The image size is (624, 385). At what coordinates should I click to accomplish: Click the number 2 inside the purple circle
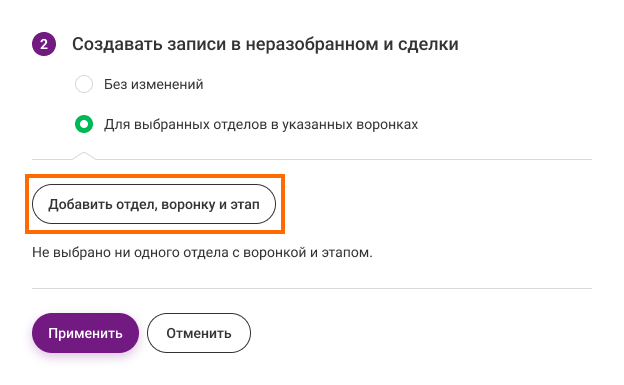(x=44, y=44)
